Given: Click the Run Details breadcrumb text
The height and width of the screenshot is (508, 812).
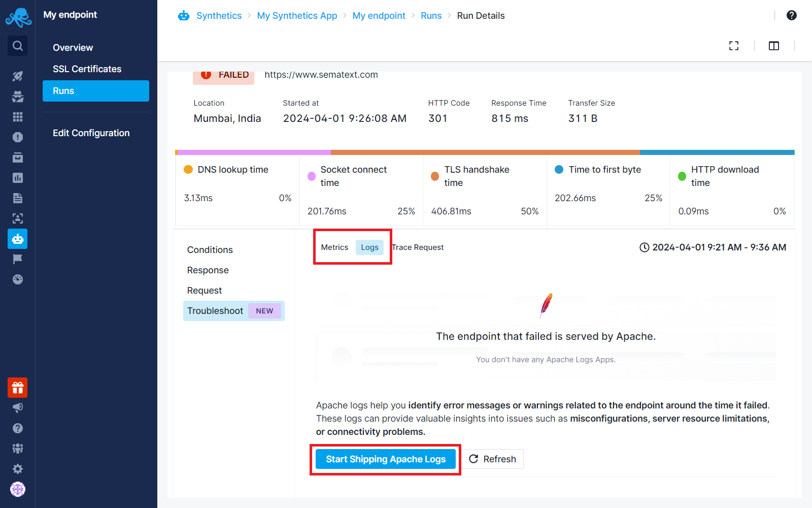Looking at the screenshot, I should click(x=481, y=16).
